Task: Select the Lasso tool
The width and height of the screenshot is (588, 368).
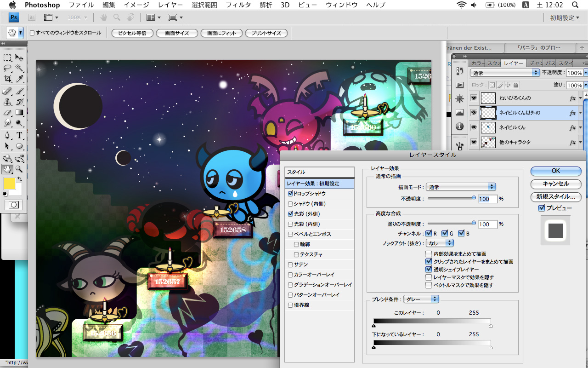Action: [x=7, y=68]
